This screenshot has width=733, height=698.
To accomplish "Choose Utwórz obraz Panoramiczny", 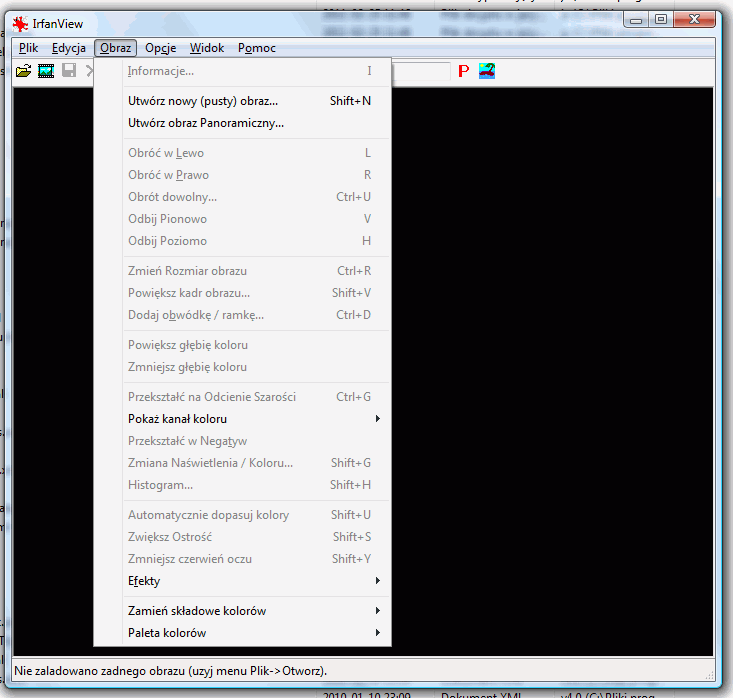I will pos(206,123).
